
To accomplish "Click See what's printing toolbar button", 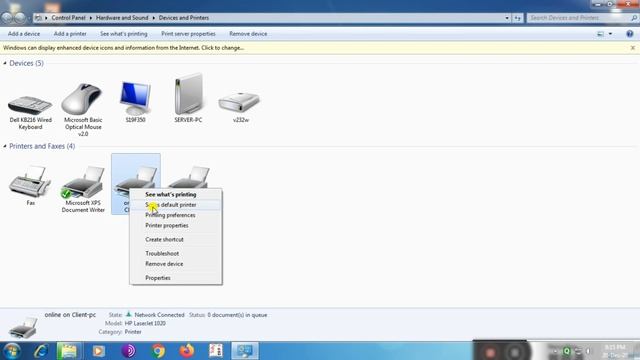I will coord(124,34).
